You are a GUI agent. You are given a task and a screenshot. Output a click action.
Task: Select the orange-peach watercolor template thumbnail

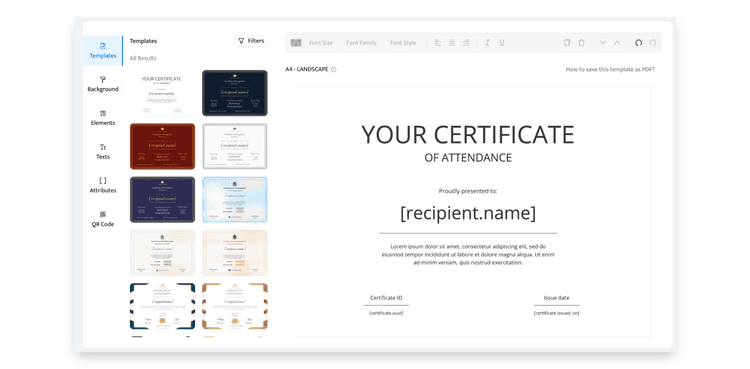[x=235, y=253]
